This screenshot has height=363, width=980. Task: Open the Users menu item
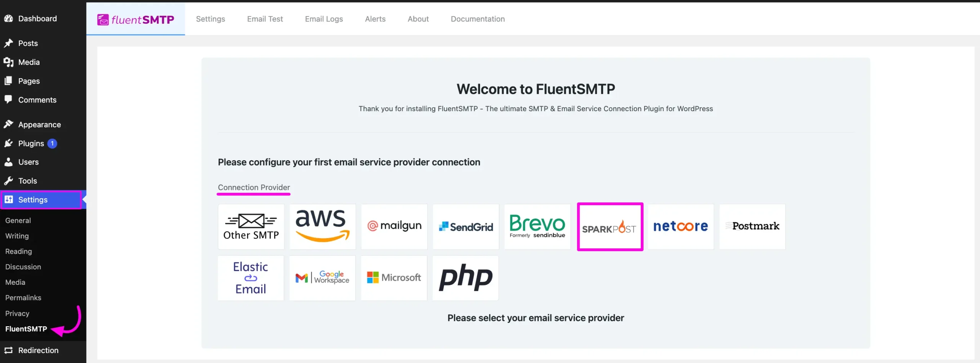pyautogui.click(x=43, y=162)
